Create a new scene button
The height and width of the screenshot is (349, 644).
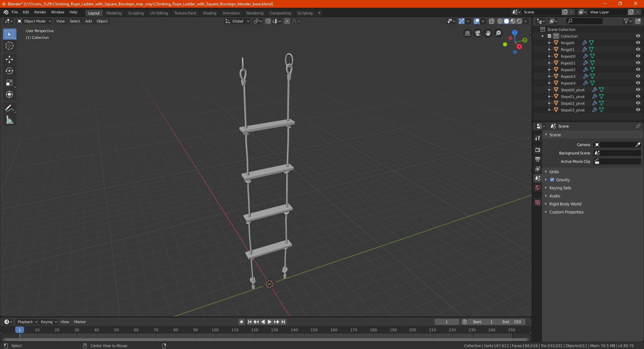pos(565,12)
